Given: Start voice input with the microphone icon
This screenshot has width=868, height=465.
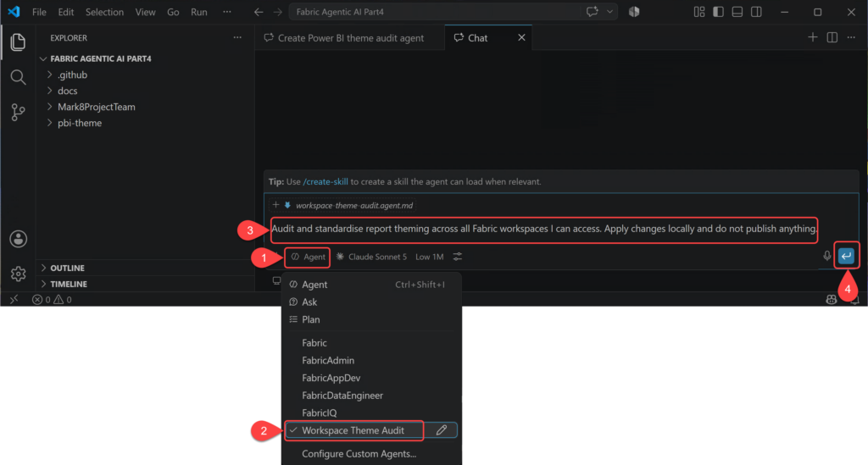Looking at the screenshot, I should tap(826, 256).
